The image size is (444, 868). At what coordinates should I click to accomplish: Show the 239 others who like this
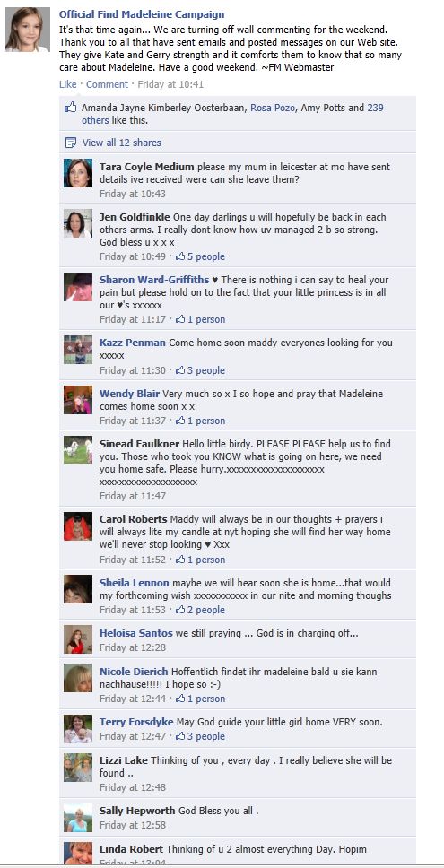click(x=232, y=114)
